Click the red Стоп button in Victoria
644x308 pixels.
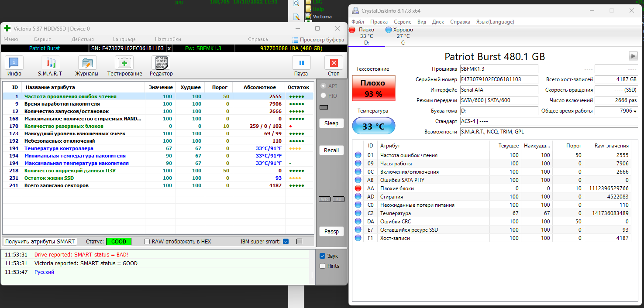334,66
